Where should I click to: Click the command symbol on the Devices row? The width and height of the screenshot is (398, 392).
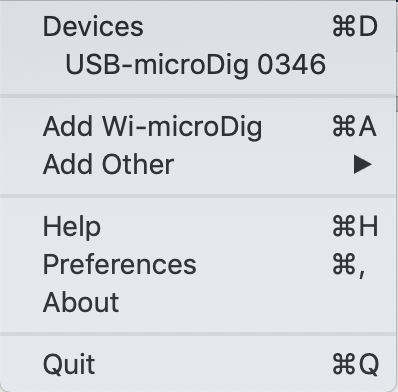click(344, 27)
